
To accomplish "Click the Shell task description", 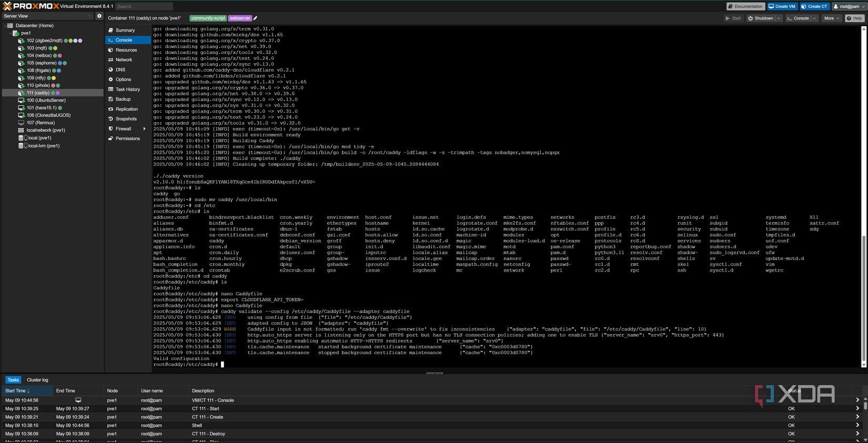I will (x=197, y=426).
